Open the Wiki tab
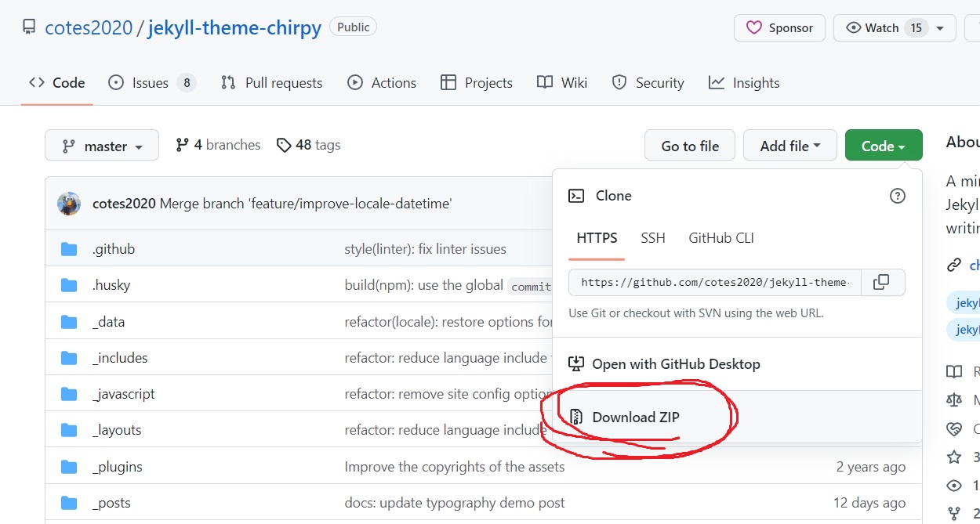 coord(562,82)
